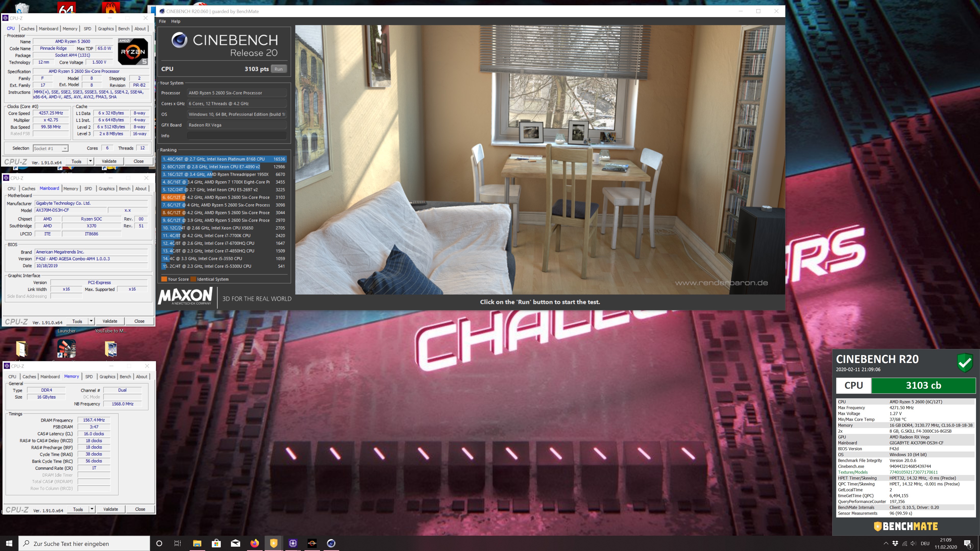980x551 pixels.
Task: Click the Info field in Cinebench
Action: click(x=236, y=136)
